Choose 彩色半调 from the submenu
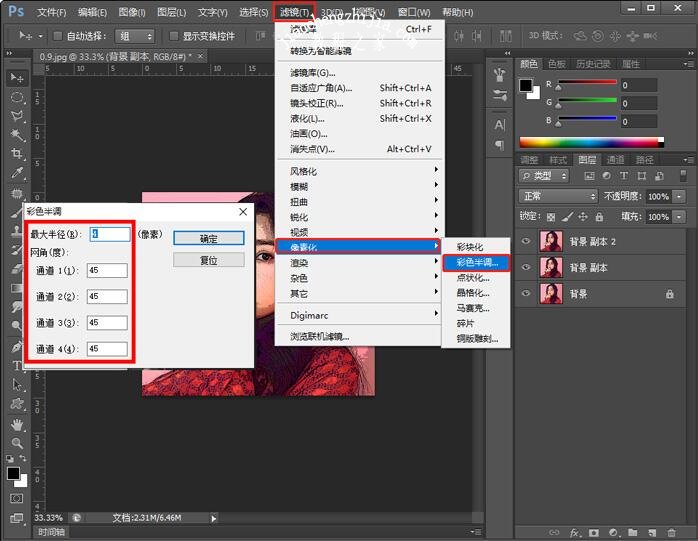This screenshot has height=541, width=698. click(476, 263)
